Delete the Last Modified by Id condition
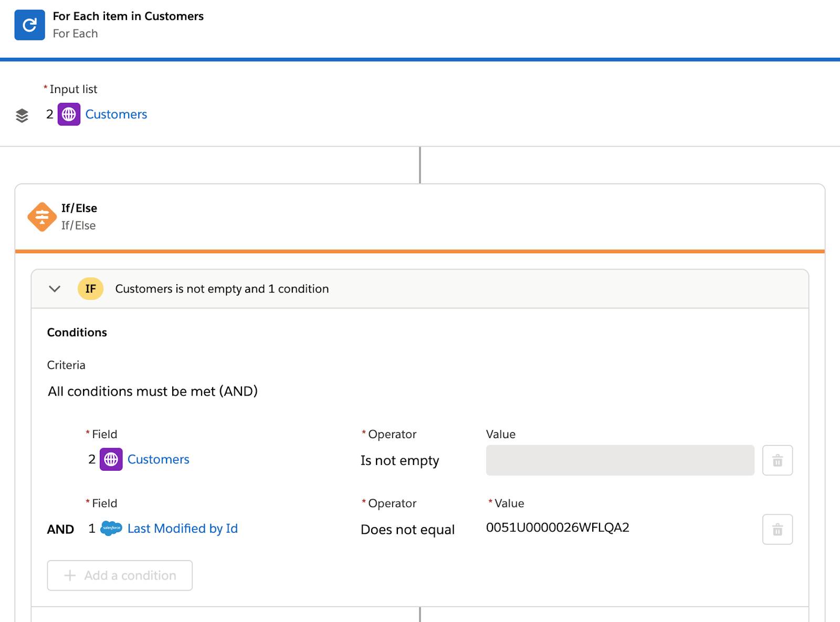This screenshot has height=622, width=840. coord(778,529)
